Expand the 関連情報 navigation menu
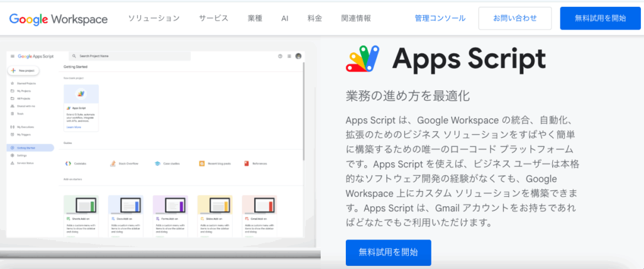Viewport: 644px width, 269px height. coord(356,18)
